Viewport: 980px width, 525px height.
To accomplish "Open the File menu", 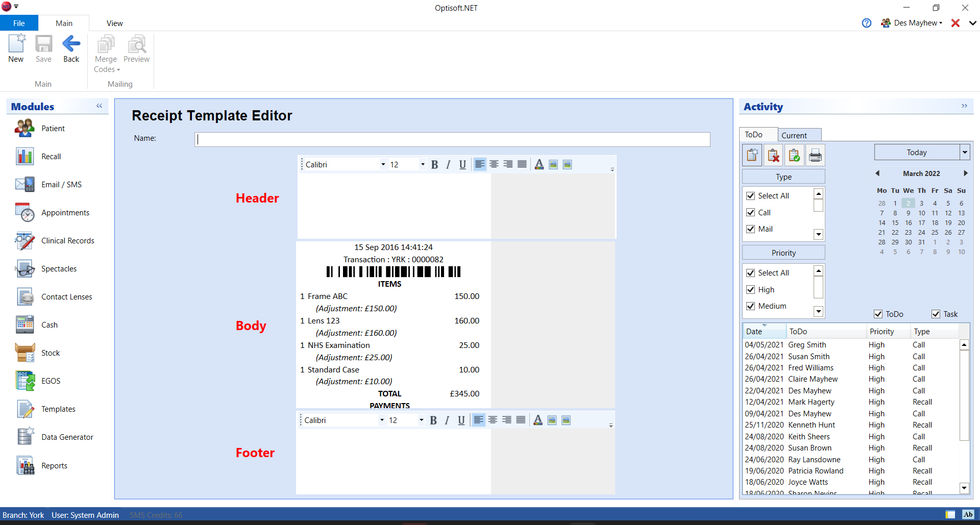I will tap(19, 23).
